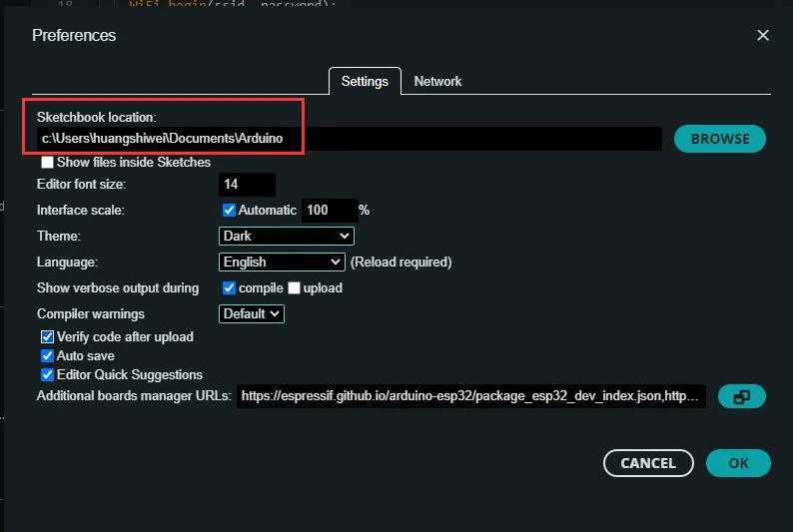Click the 'Theme:' label
This screenshot has width=793, height=532.
(x=59, y=236)
